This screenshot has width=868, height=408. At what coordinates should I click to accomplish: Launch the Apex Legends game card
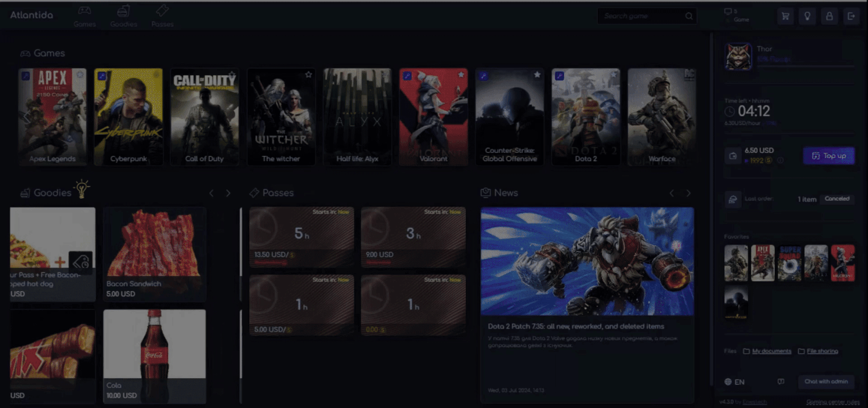coord(52,117)
